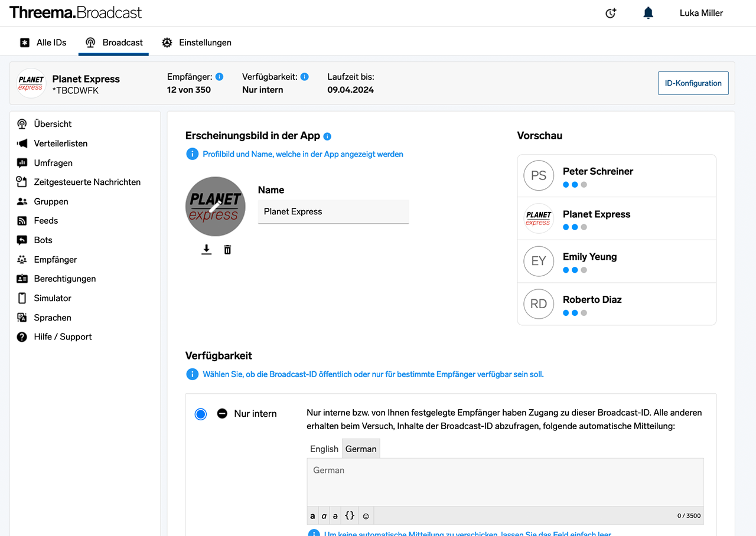756x536 pixels.
Task: Click the 'Nur intern' value in the header
Action: point(263,90)
